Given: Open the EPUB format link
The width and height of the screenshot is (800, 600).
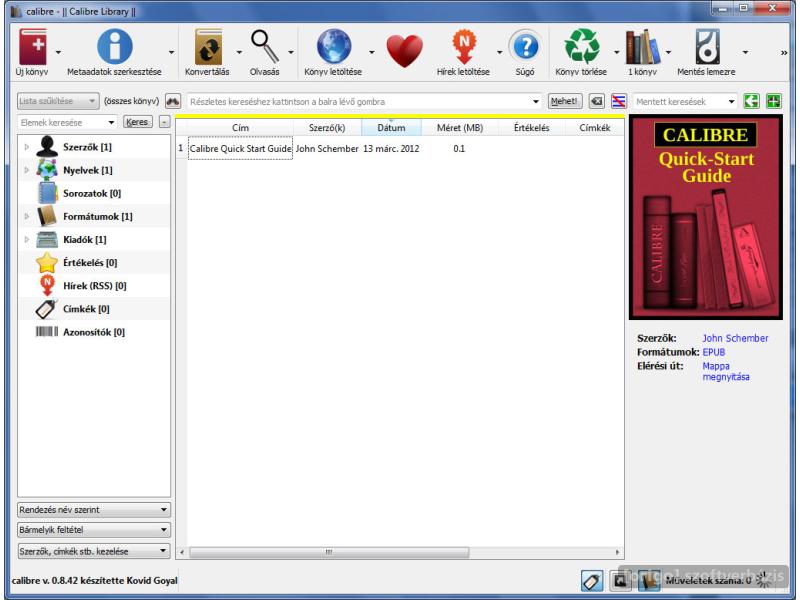Looking at the screenshot, I should pos(713,352).
